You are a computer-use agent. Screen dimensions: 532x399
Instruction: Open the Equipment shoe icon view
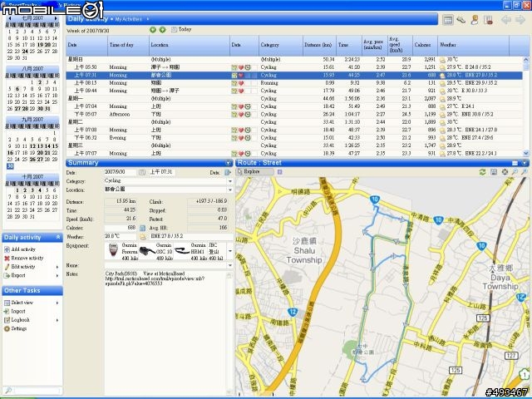(x=461, y=20)
